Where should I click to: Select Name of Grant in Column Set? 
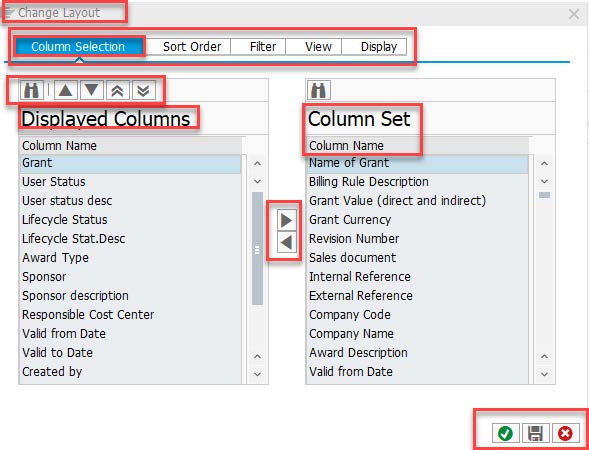pyautogui.click(x=417, y=163)
